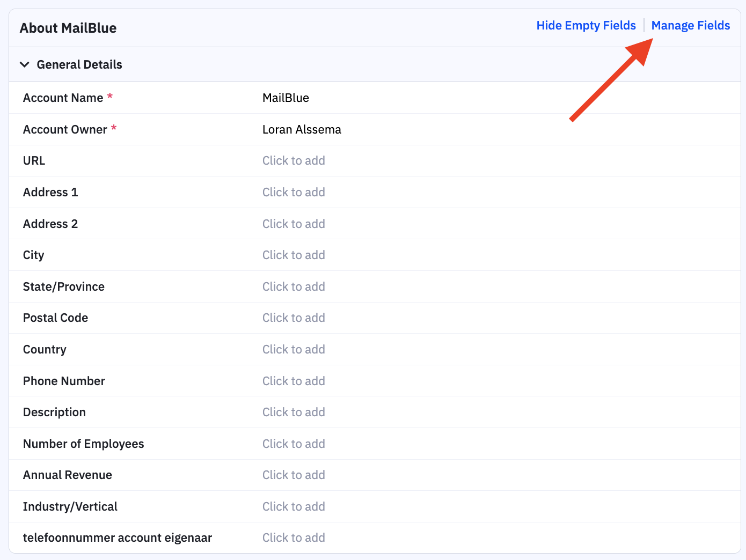Select the Phone Number field label
This screenshot has width=746, height=560.
pyautogui.click(x=64, y=381)
